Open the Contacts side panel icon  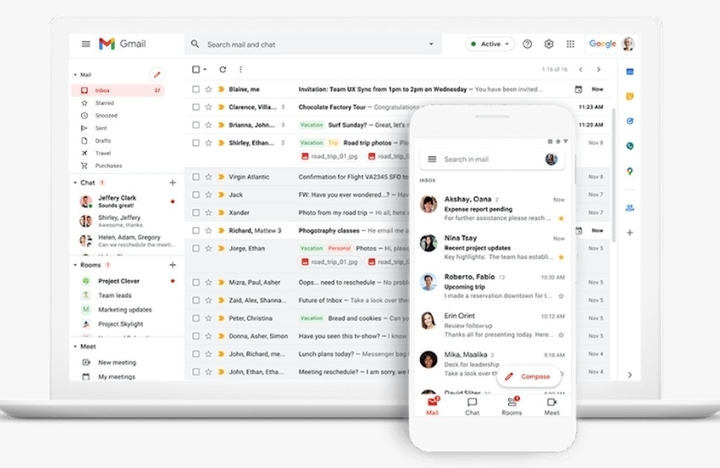click(630, 208)
